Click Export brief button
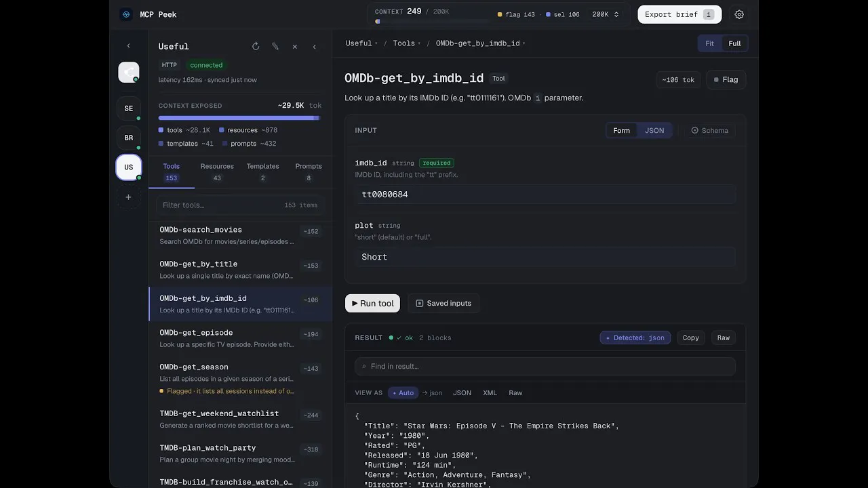868x488 pixels. pos(679,14)
